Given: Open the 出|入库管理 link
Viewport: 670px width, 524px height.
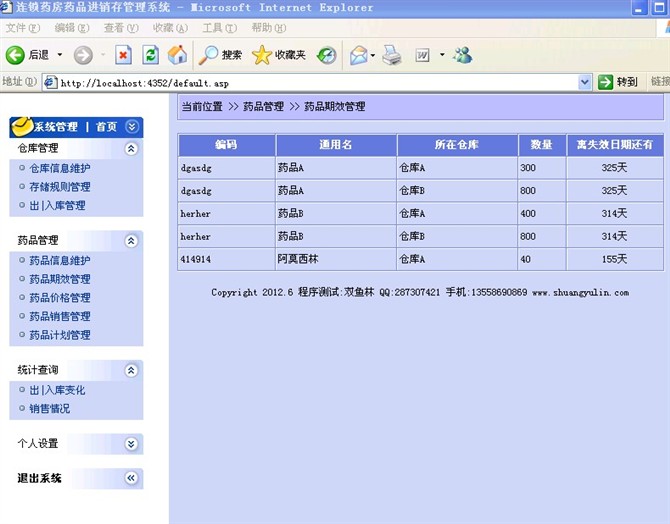Looking at the screenshot, I should coord(57,206).
